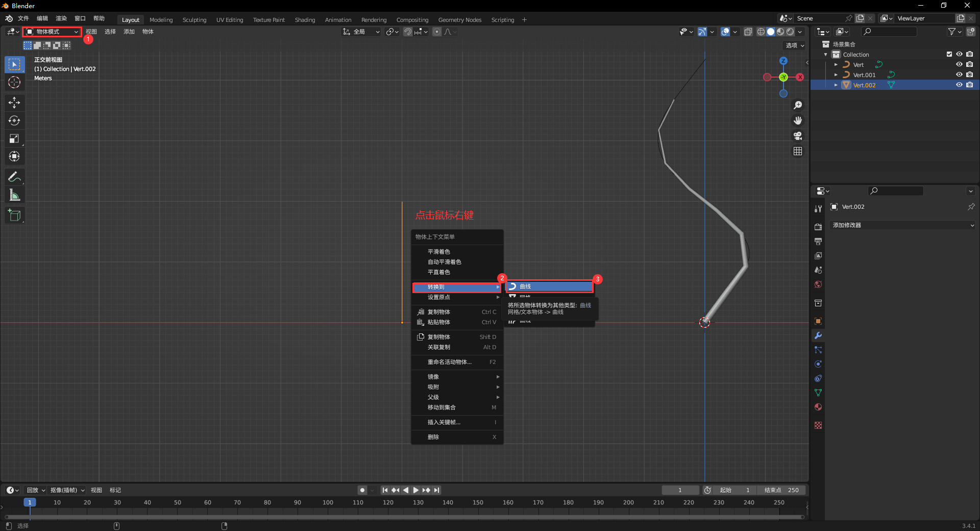Screen dimensions: 980x531
Task: Switch to the Sculpting workspace tab
Action: (x=194, y=20)
